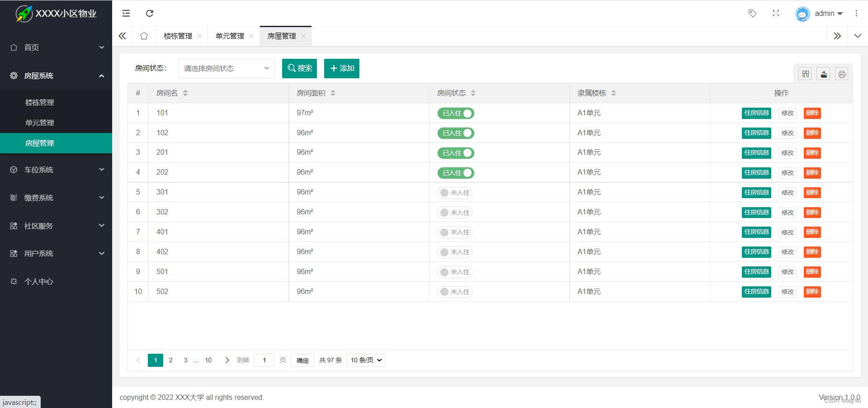View 住房信息 for room 402
The width and height of the screenshot is (868, 408).
click(756, 252)
